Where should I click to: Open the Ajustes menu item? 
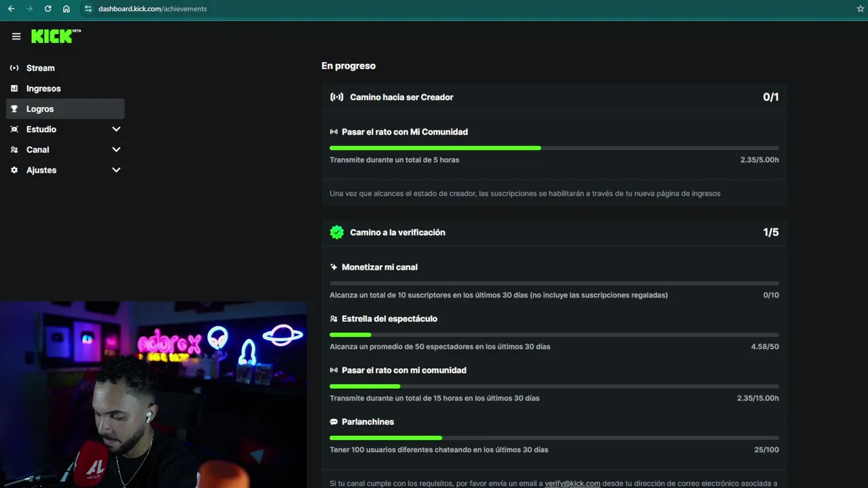tap(65, 169)
